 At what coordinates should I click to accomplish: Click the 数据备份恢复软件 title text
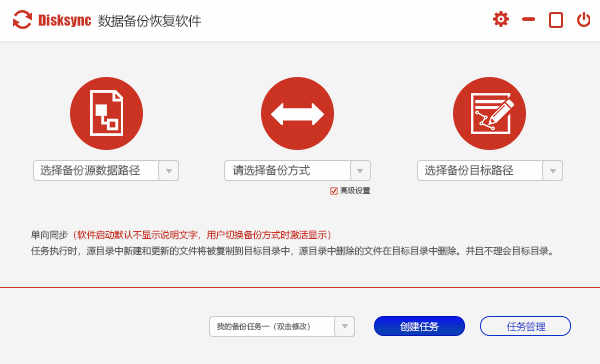(x=149, y=21)
